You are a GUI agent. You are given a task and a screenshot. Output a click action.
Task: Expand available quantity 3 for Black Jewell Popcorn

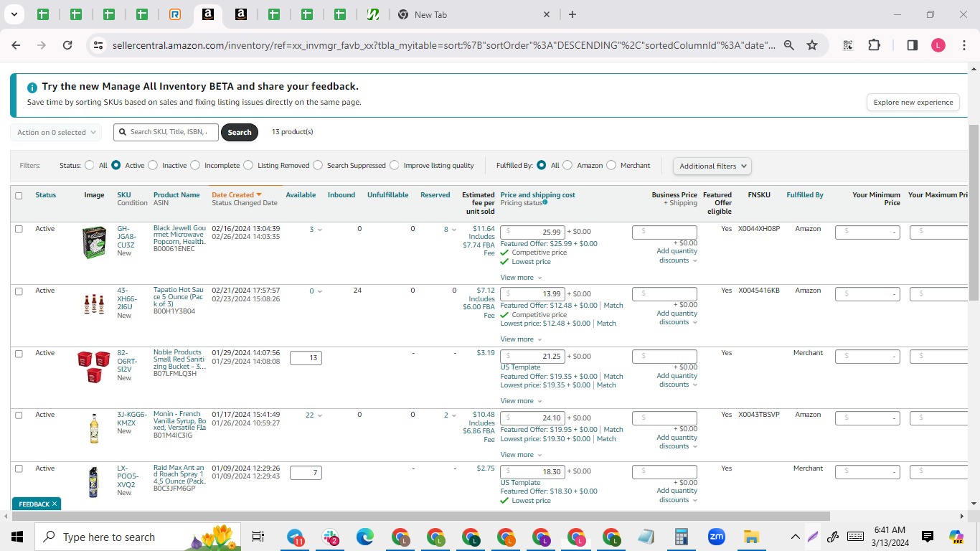click(316, 230)
